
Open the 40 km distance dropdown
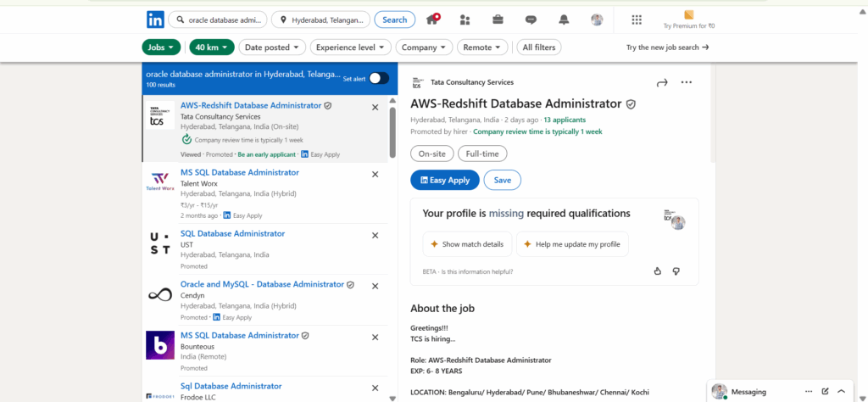point(212,47)
